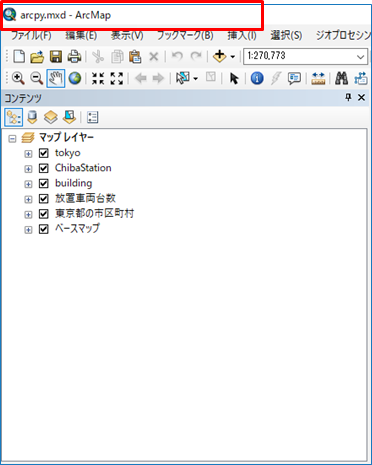Click the Paste clipboard icon
This screenshot has height=465, width=372.
[x=135, y=56]
